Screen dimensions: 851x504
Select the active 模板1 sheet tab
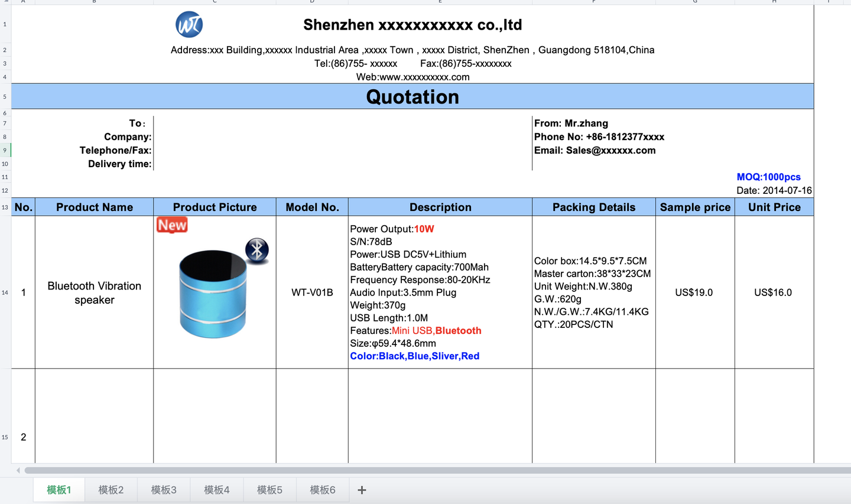[x=59, y=490]
